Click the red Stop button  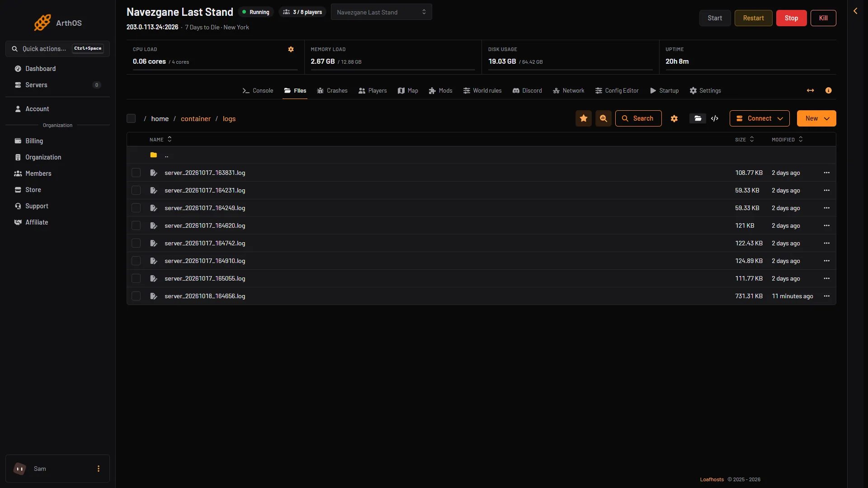[x=791, y=18]
